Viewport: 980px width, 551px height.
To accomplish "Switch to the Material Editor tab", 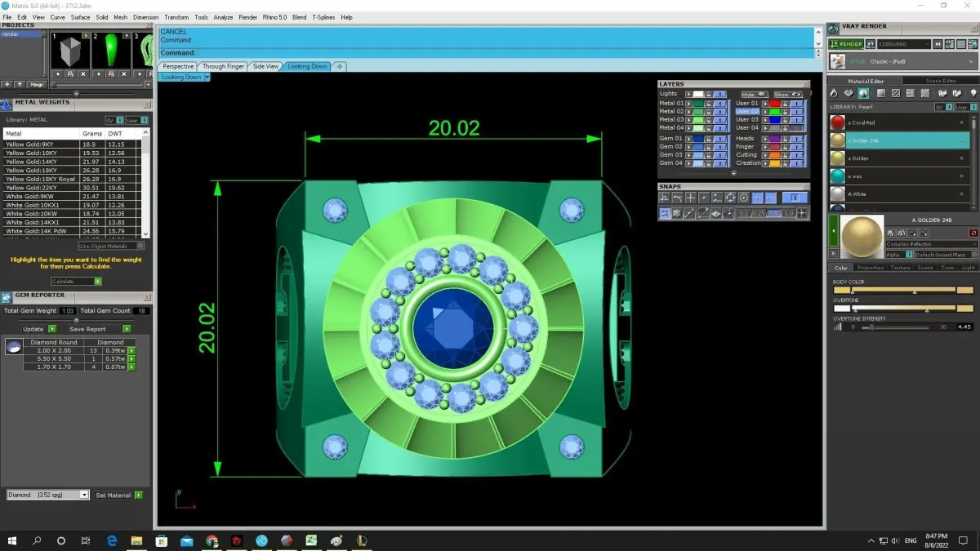I will [x=865, y=81].
